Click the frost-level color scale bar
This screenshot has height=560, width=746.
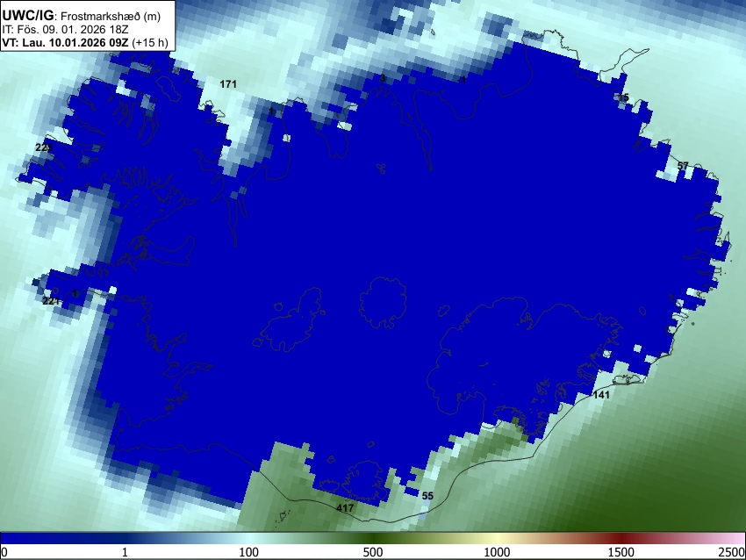pos(373,538)
